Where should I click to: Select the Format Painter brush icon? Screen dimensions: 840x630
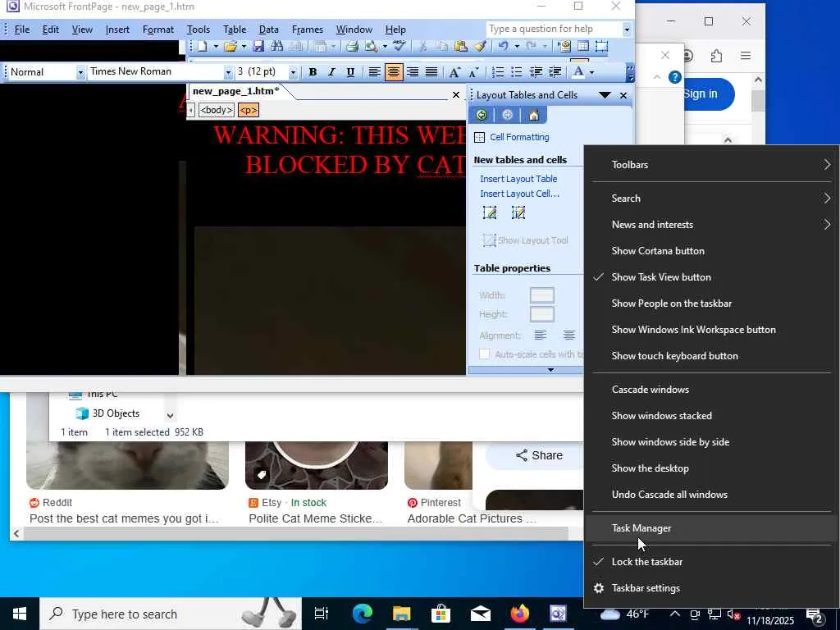click(x=480, y=47)
